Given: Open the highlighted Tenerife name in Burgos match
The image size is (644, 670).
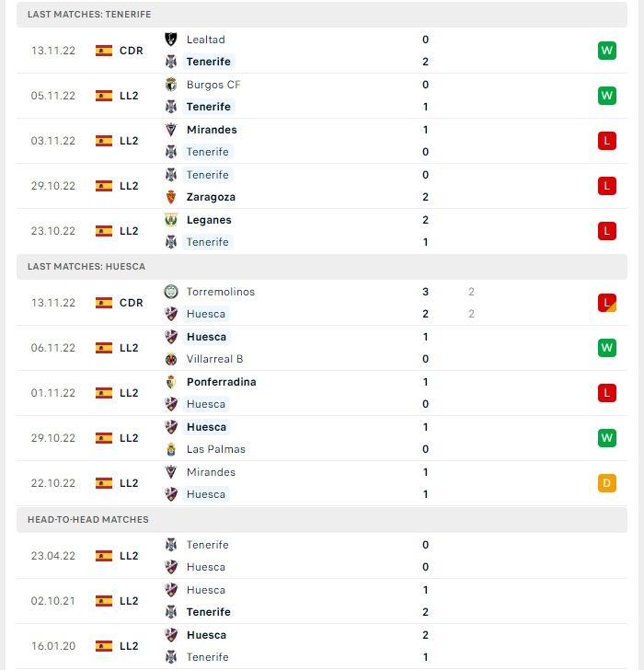Looking at the screenshot, I should 209,107.
